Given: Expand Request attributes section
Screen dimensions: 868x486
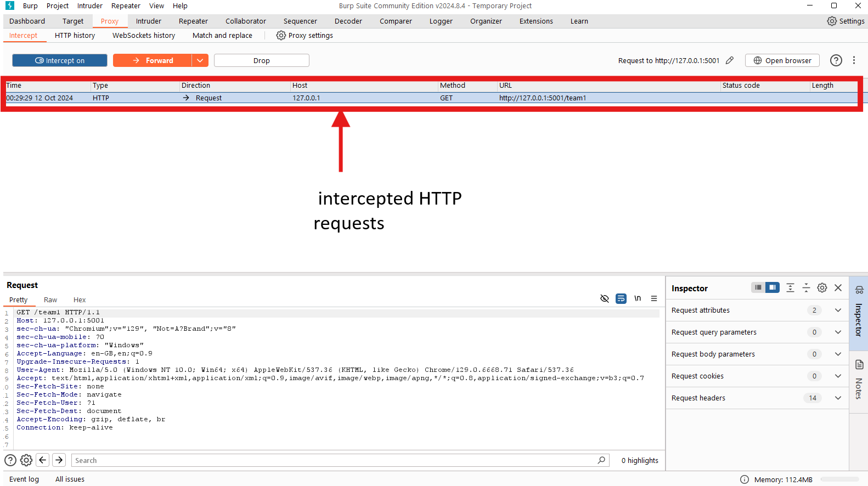Looking at the screenshot, I should [x=838, y=310].
